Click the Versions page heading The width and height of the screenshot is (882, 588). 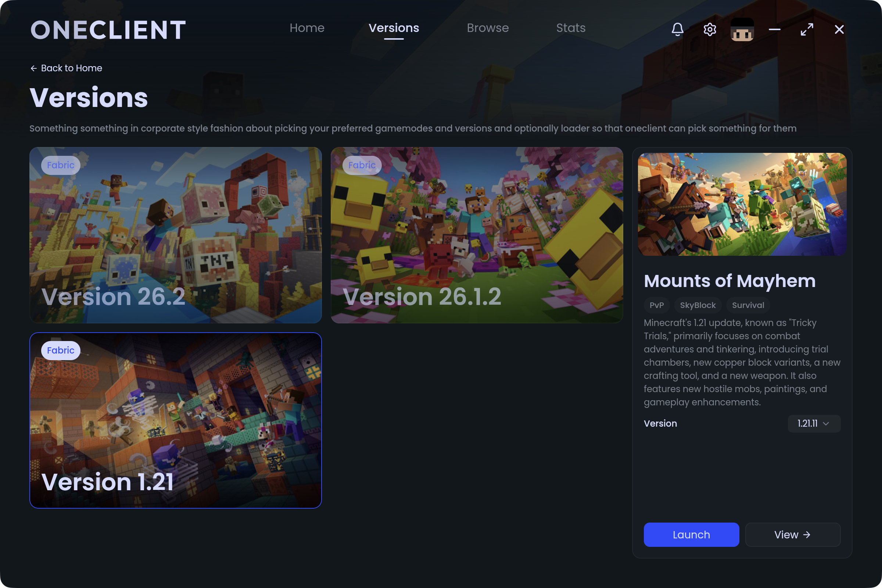(89, 97)
